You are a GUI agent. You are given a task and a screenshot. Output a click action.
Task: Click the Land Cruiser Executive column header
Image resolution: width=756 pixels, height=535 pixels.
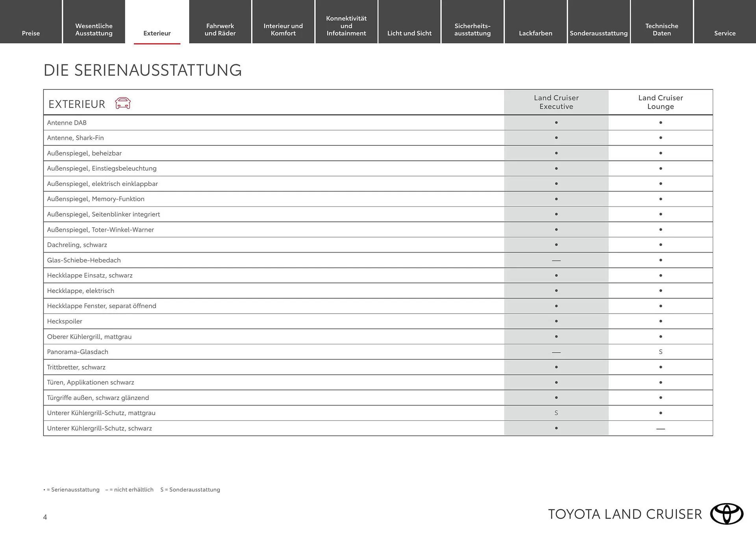point(556,102)
